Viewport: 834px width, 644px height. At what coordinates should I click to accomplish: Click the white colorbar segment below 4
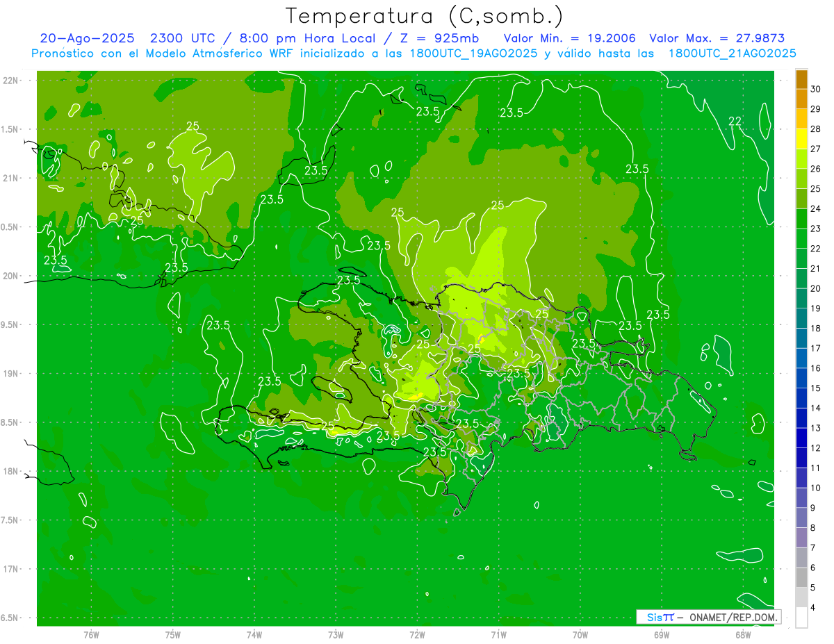[801, 618]
